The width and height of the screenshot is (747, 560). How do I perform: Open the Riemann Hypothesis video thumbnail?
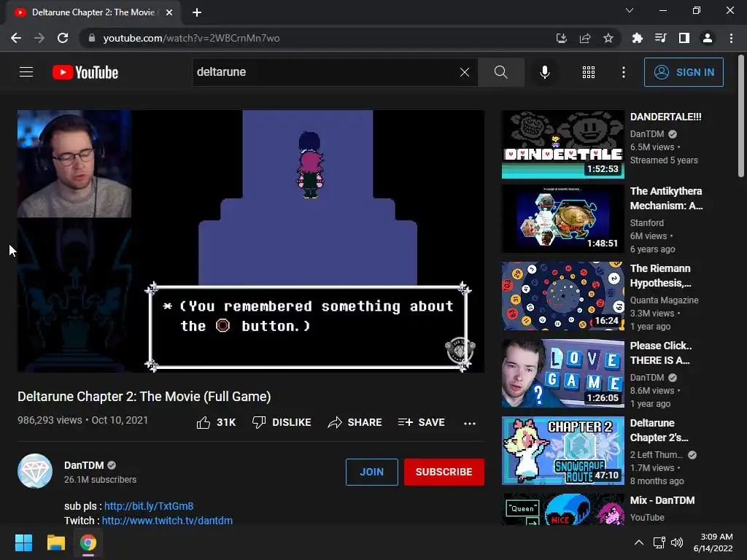(562, 296)
